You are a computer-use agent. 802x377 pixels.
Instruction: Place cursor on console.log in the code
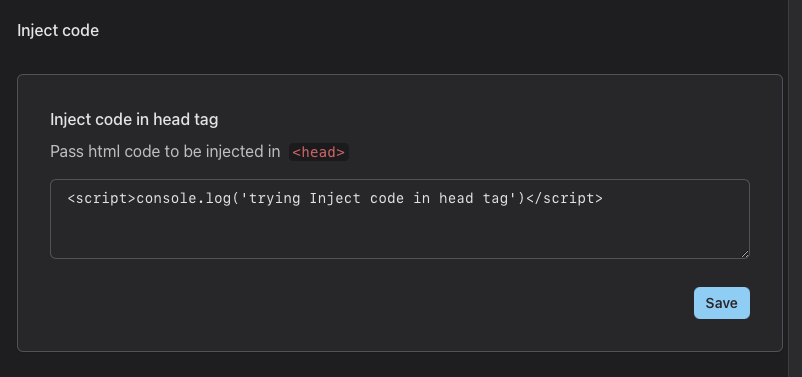pos(183,198)
